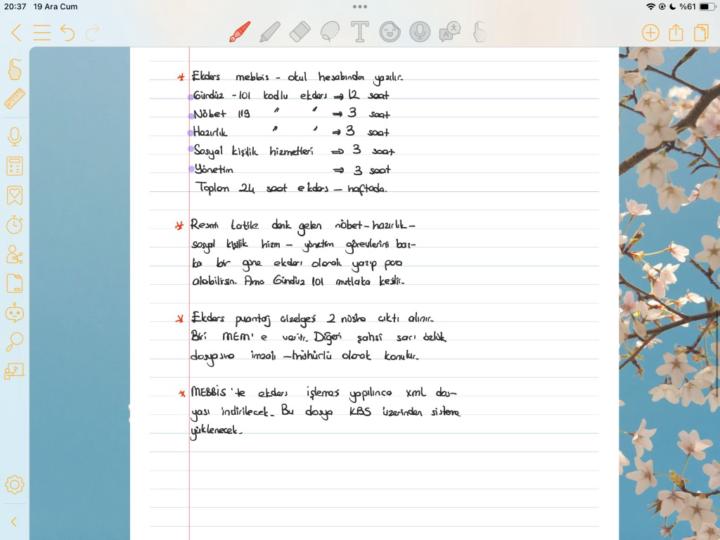Open the favorites bookmark in sidebar

(15, 195)
